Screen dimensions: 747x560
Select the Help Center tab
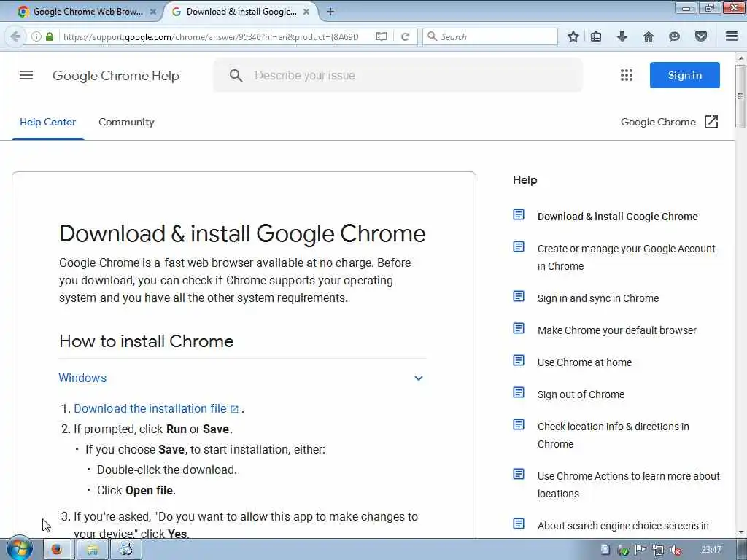click(x=47, y=122)
